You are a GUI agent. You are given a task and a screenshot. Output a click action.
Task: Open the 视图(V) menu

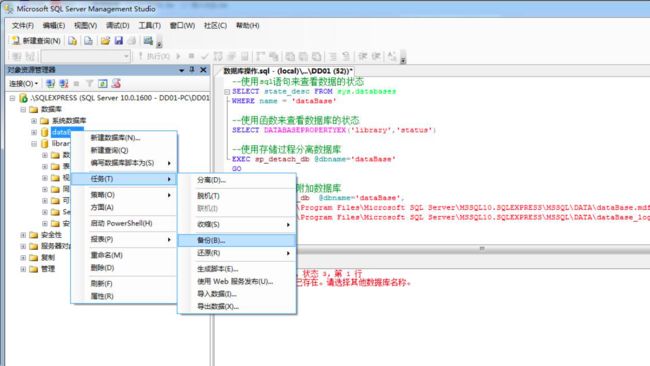tap(85, 26)
